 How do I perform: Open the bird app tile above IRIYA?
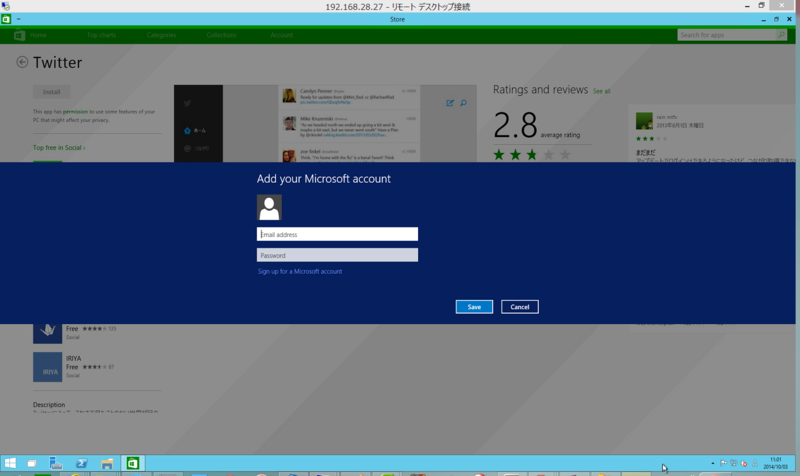click(x=47, y=333)
